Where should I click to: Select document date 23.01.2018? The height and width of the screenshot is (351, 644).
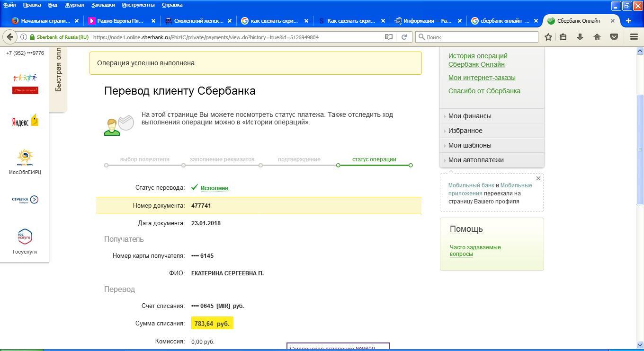coord(206,223)
